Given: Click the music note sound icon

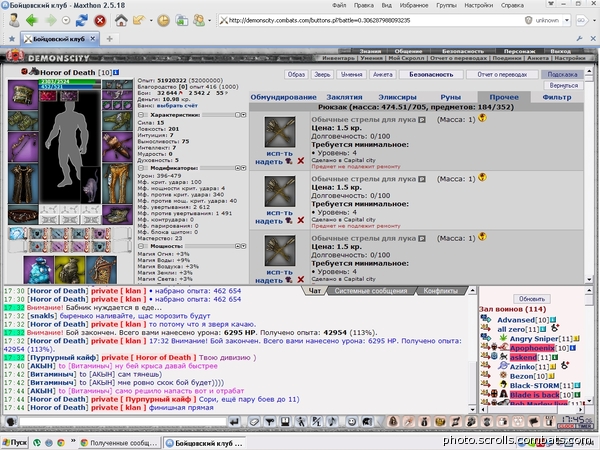Looking at the screenshot, I should 333,422.
